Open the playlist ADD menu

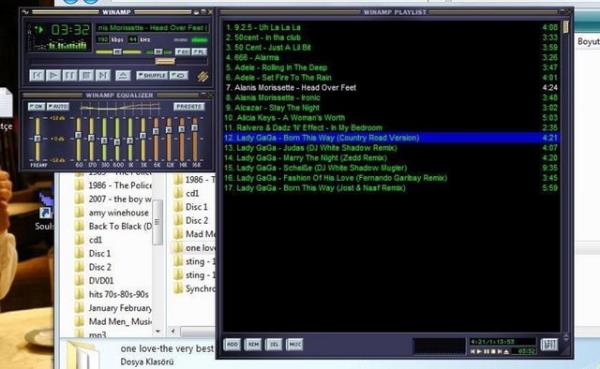232,345
